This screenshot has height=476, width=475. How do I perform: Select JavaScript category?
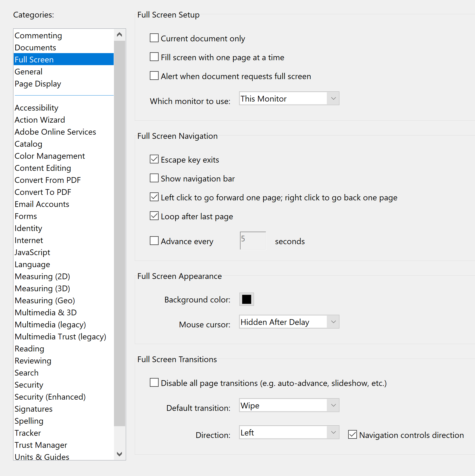(x=64, y=252)
